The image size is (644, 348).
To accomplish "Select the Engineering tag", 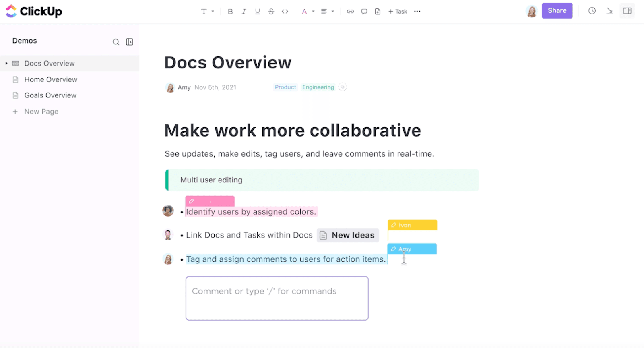I will coord(318,87).
